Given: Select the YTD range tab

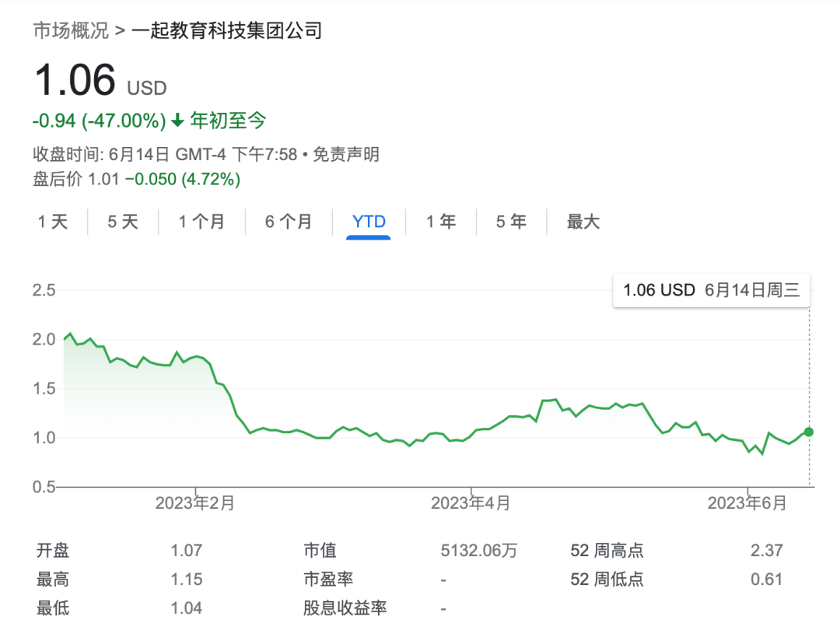Looking at the screenshot, I should tap(369, 222).
